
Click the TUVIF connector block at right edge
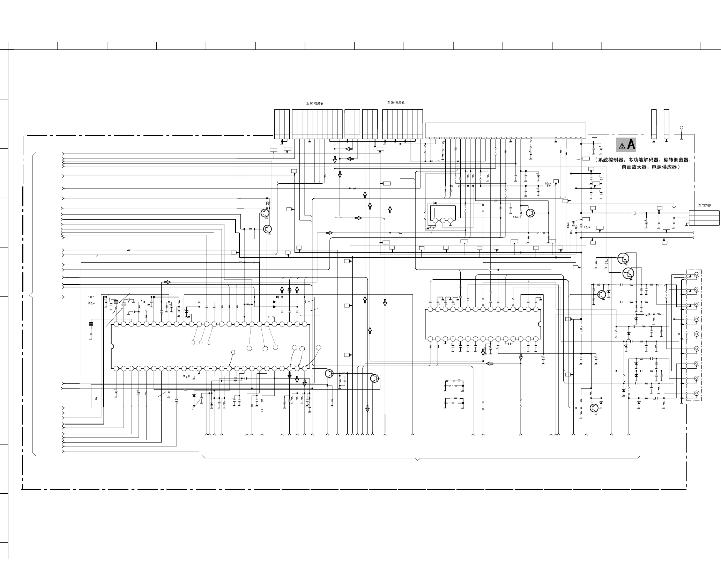[x=704, y=218]
